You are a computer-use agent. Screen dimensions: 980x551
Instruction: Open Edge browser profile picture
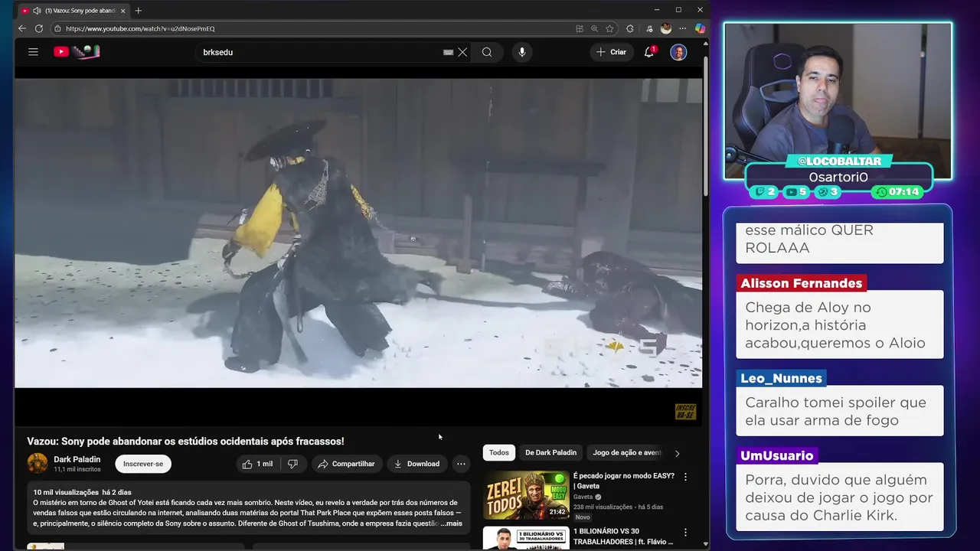666,28
